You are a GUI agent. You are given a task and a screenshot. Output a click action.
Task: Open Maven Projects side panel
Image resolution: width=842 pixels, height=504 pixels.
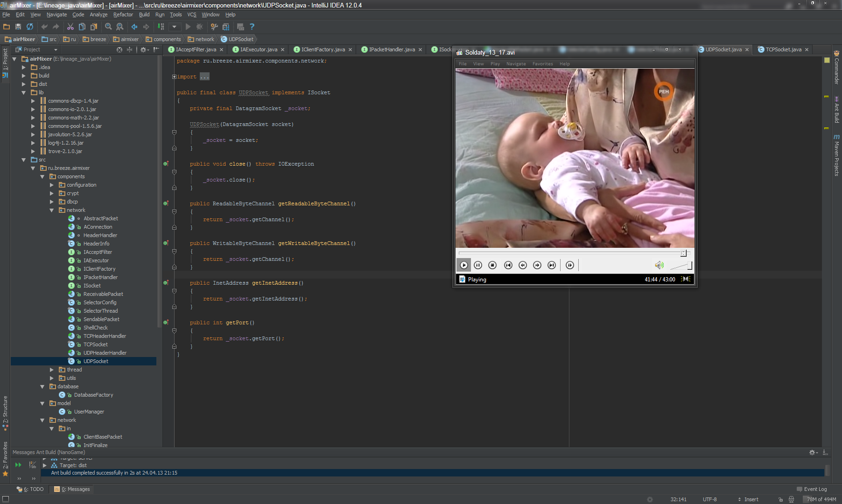click(836, 156)
